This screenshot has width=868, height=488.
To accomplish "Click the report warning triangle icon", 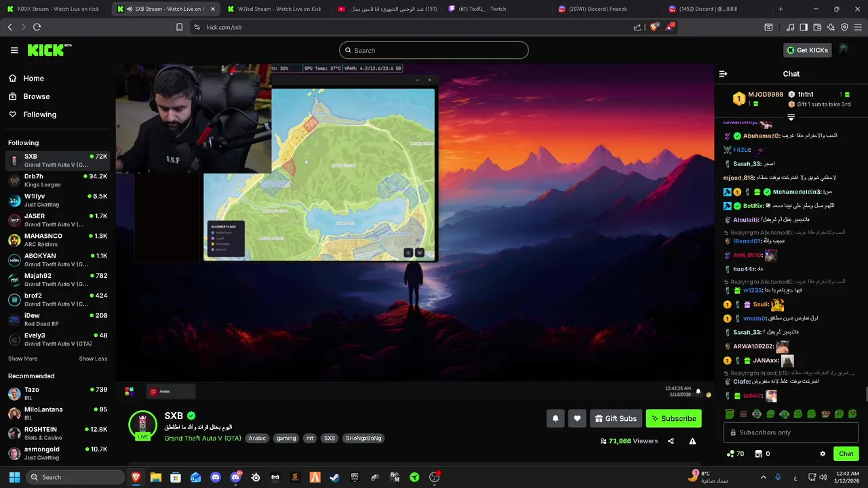I will (x=692, y=441).
